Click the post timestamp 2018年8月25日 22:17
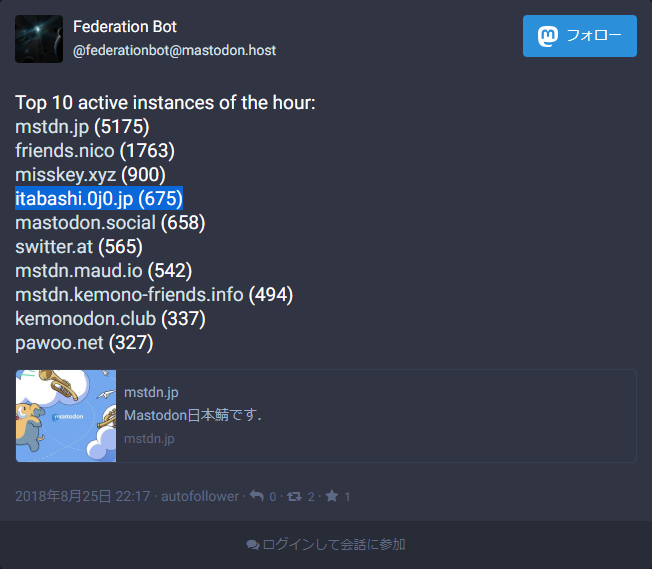 (82, 497)
